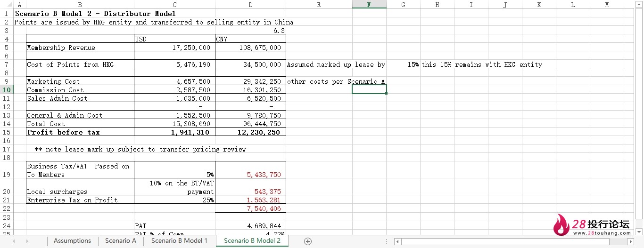This screenshot has height=248, width=644.
Task: Select the red 7,540,406 total cell
Action: (x=250, y=208)
